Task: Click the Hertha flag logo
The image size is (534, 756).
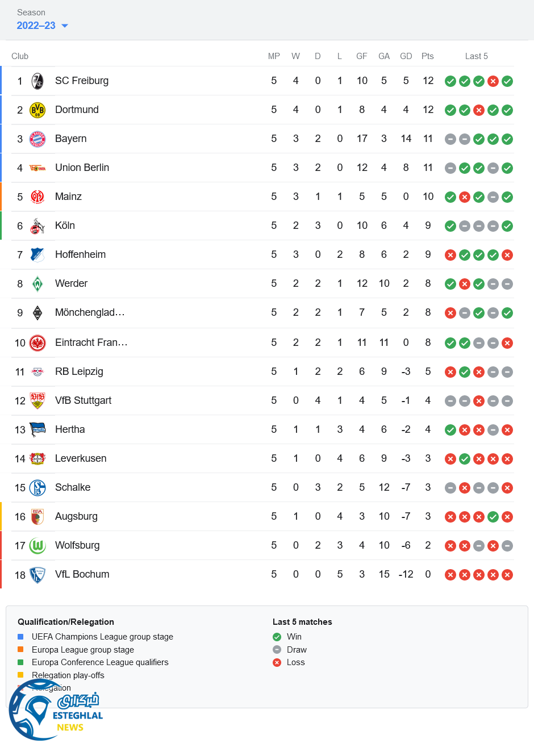Action: click(x=37, y=430)
